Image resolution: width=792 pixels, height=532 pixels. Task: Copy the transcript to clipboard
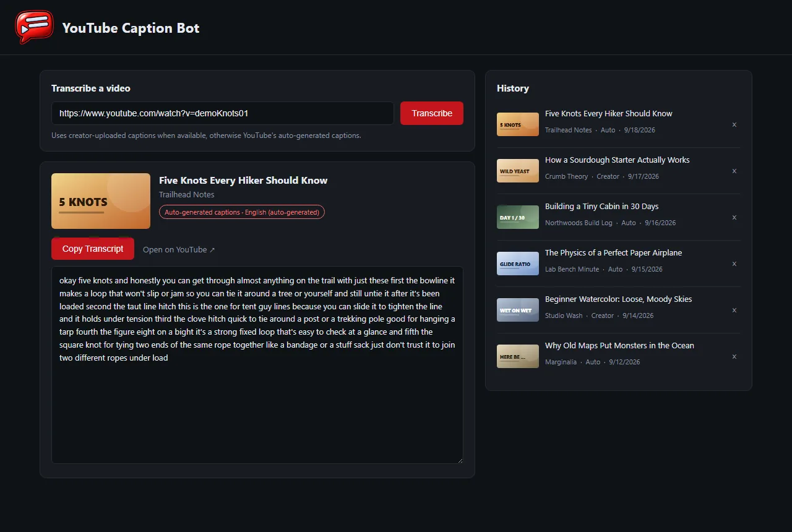pos(93,249)
